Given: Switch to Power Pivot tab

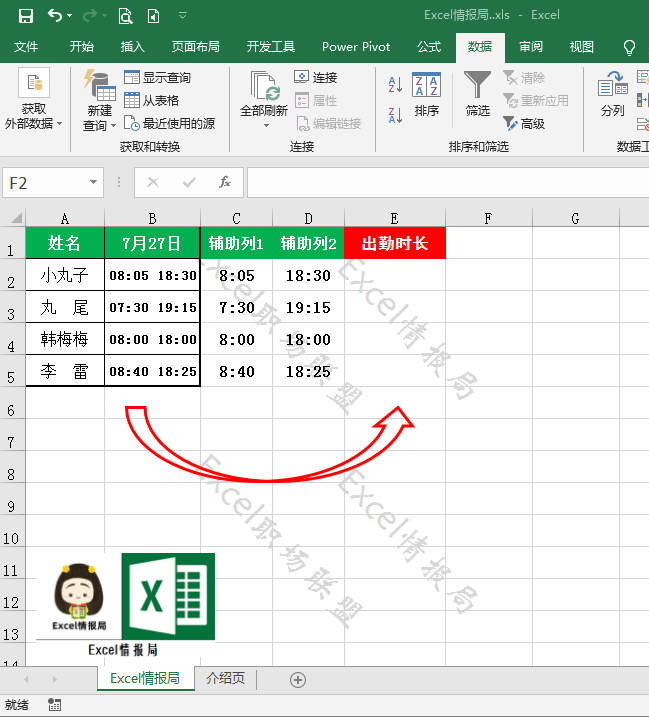Looking at the screenshot, I should coord(356,47).
